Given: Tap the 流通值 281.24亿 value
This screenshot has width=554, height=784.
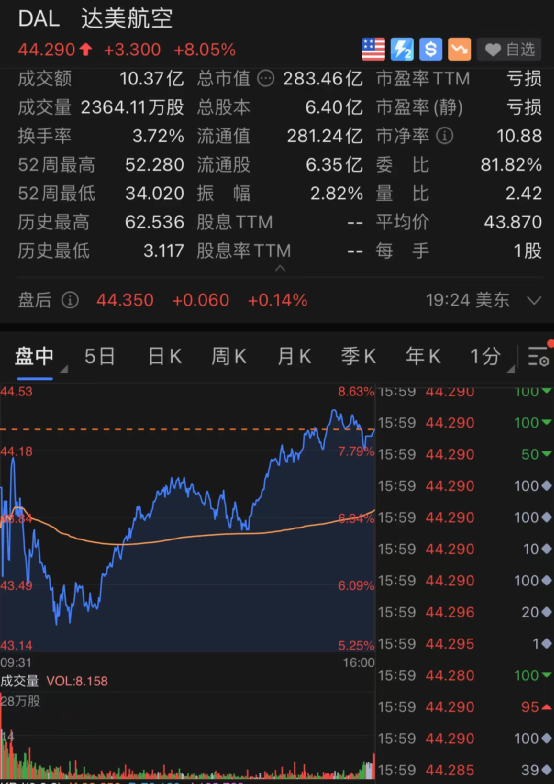Looking at the screenshot, I should pyautogui.click(x=325, y=136).
